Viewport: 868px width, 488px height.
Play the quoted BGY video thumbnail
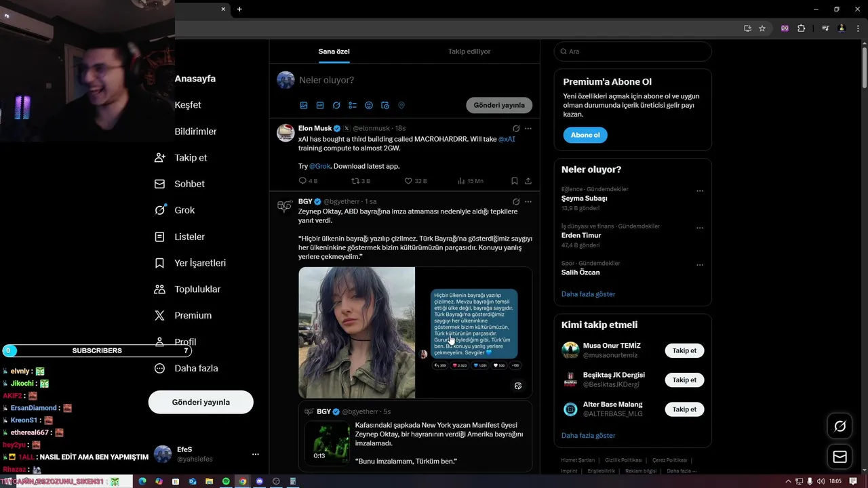click(327, 442)
